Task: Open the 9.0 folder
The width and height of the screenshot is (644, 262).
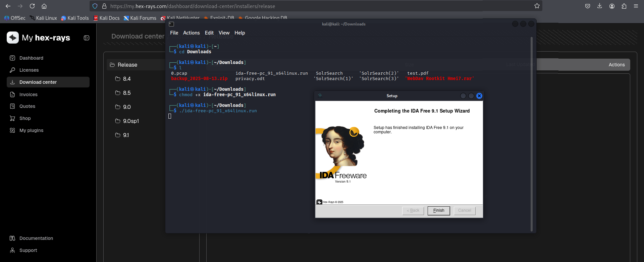Action: click(x=123, y=107)
